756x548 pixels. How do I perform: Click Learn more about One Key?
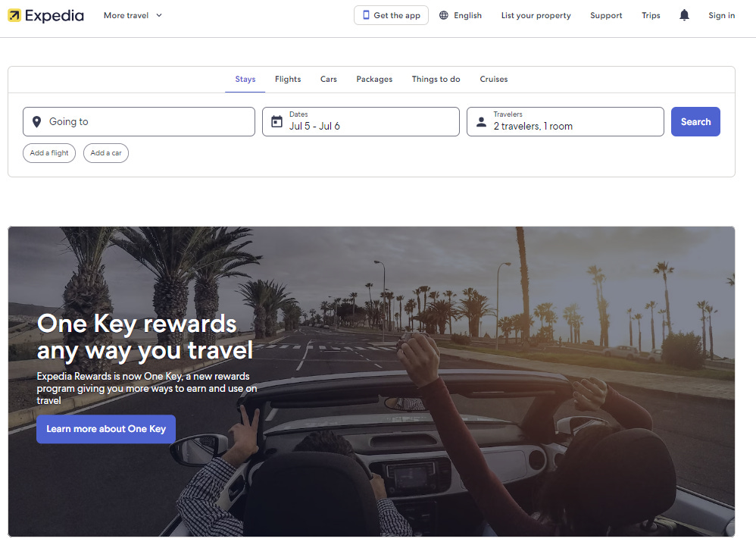point(106,429)
